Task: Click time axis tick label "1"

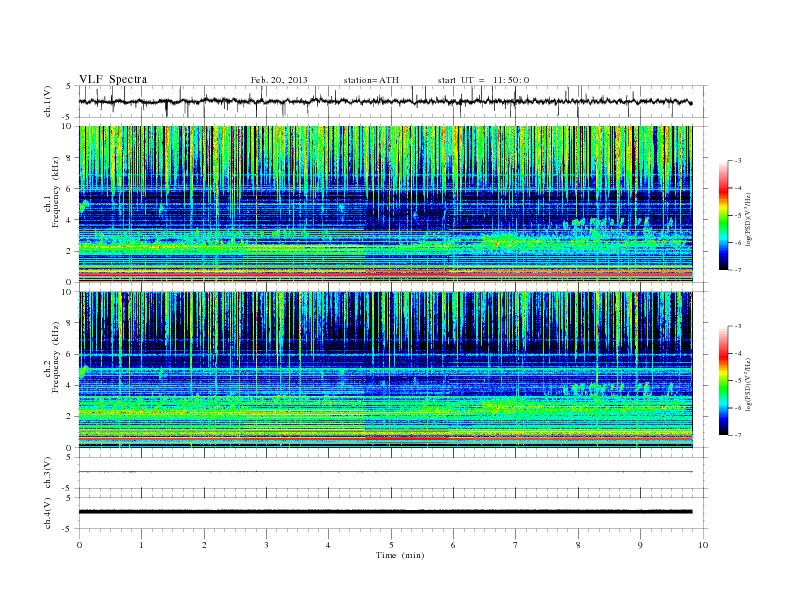Action: coord(141,545)
